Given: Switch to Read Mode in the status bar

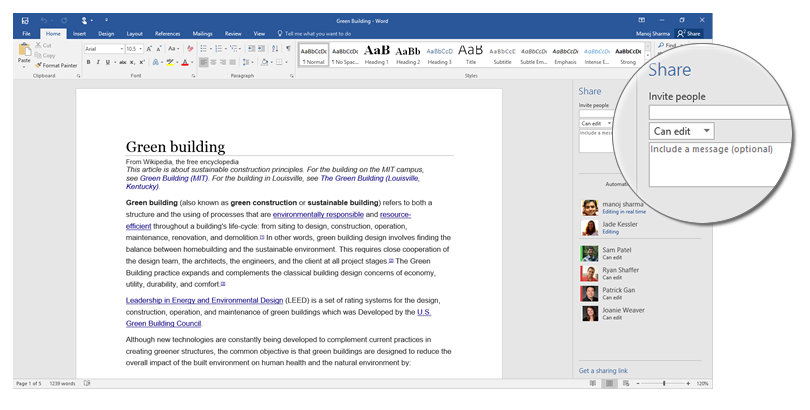Looking at the screenshot, I should click(x=593, y=384).
